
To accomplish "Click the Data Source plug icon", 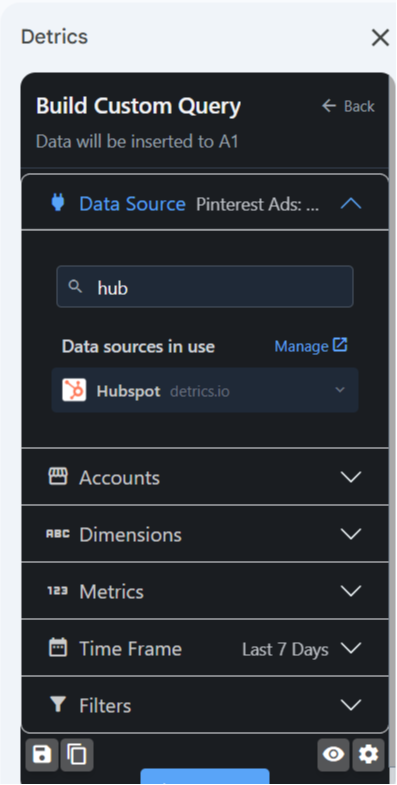I will 58,203.
